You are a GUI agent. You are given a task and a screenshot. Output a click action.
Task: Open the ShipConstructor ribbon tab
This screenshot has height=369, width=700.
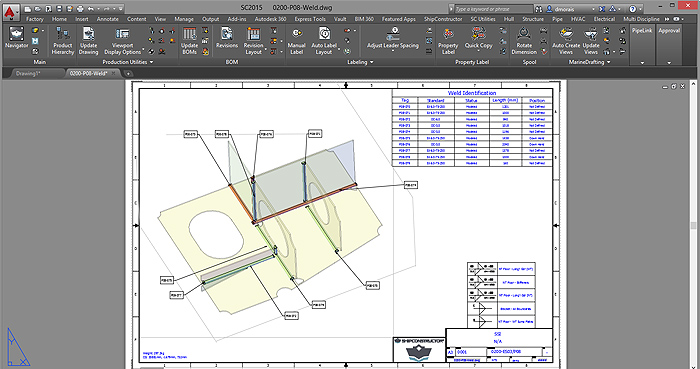pyautogui.click(x=443, y=19)
